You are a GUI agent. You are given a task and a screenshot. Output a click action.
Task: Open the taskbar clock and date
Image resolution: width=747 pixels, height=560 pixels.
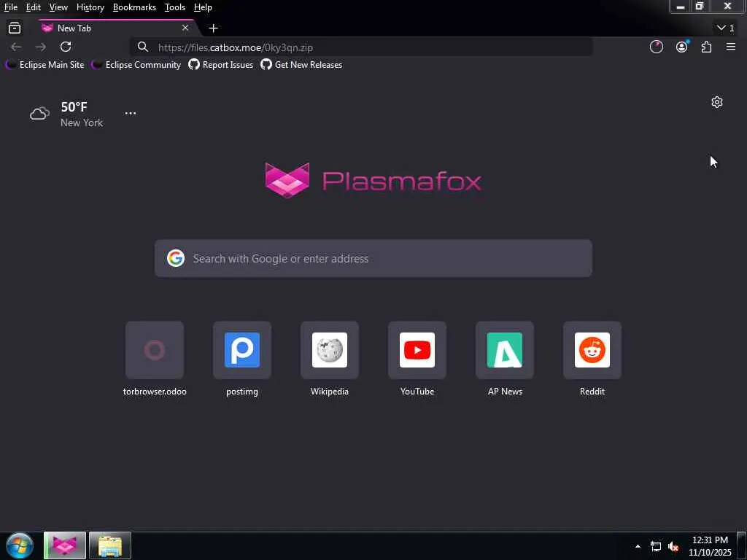pos(710,546)
